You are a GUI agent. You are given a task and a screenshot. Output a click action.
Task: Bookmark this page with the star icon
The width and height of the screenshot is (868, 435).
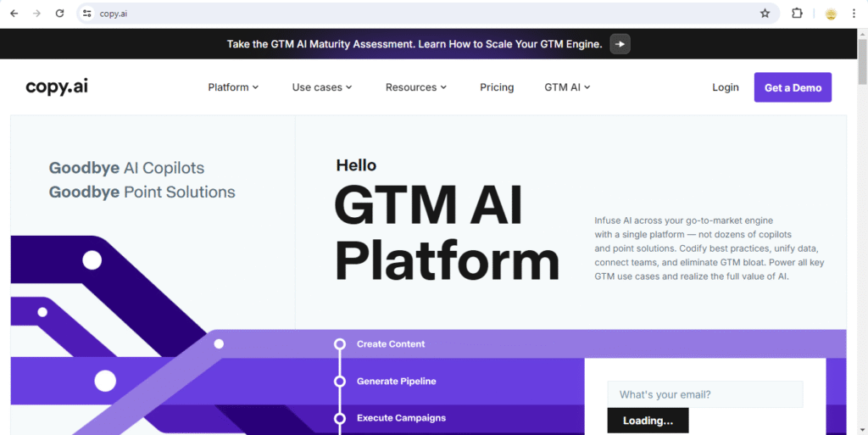pyautogui.click(x=765, y=14)
